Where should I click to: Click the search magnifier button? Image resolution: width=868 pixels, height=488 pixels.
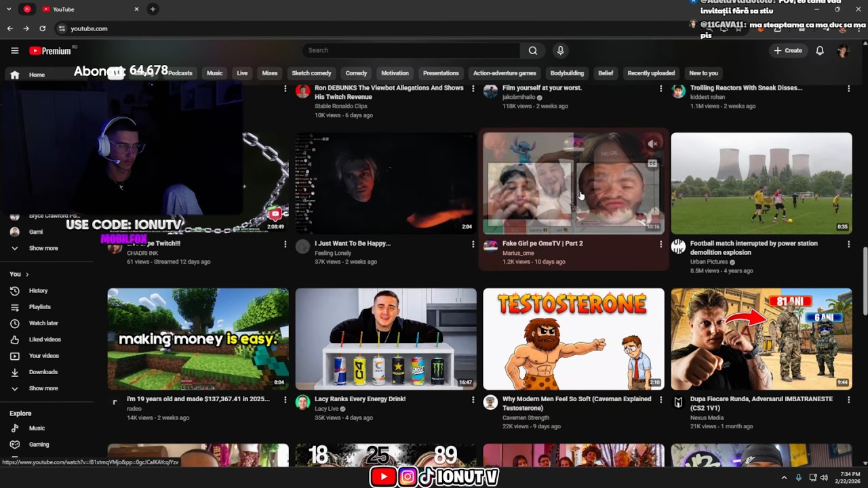533,50
